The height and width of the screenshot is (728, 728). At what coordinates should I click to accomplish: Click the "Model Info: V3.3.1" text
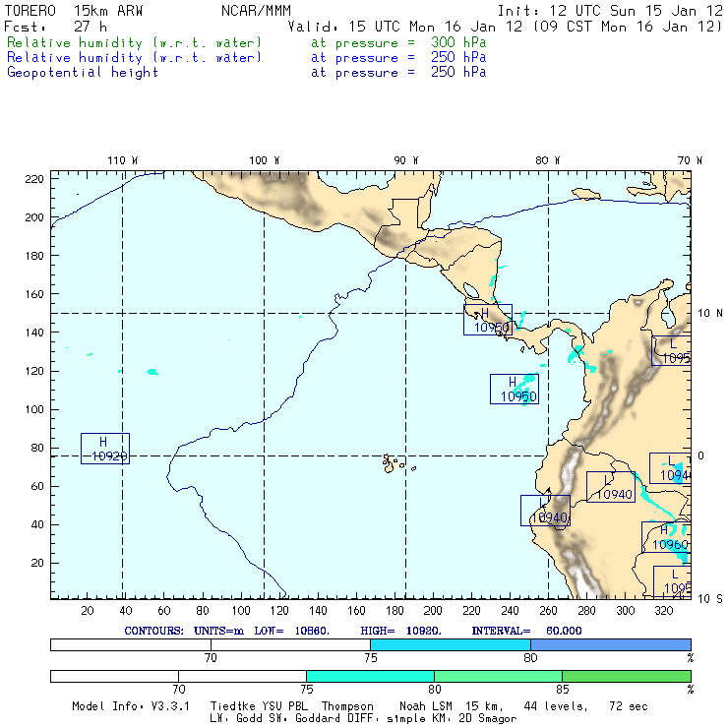tap(131, 706)
